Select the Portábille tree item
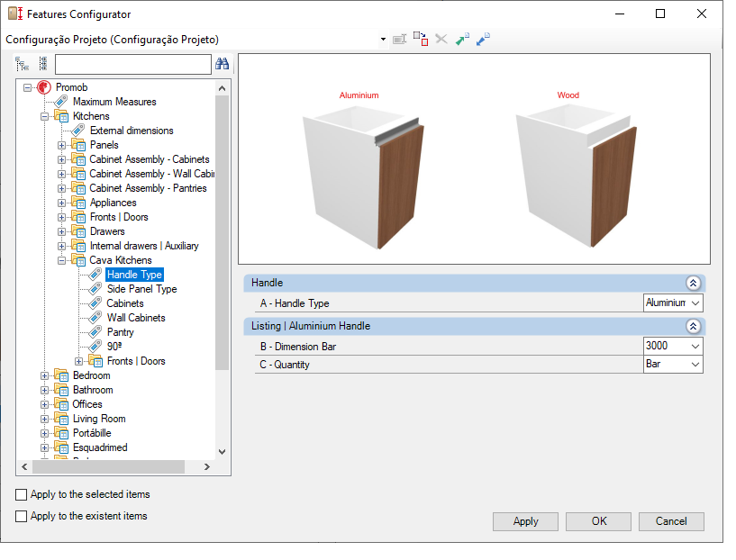The width and height of the screenshot is (736, 560). (92, 433)
